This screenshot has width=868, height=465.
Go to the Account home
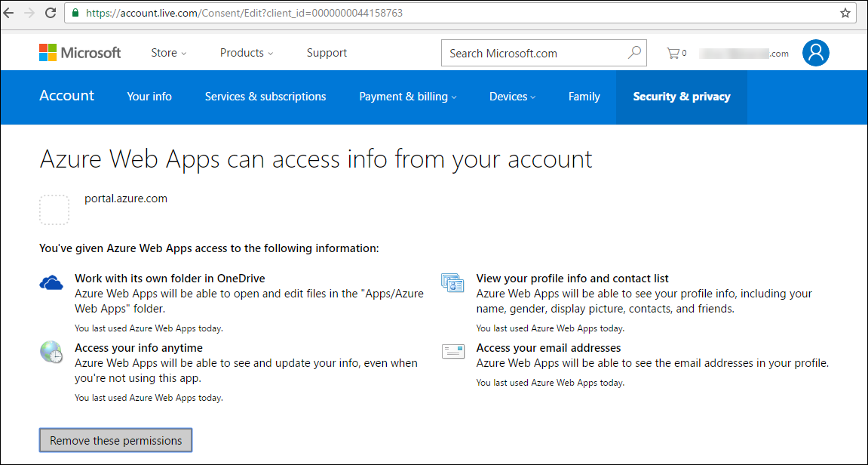[67, 96]
